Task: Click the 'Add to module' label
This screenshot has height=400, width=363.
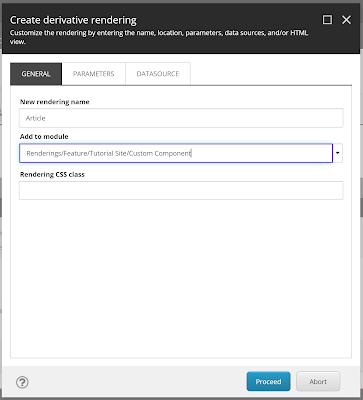Action: (44, 137)
